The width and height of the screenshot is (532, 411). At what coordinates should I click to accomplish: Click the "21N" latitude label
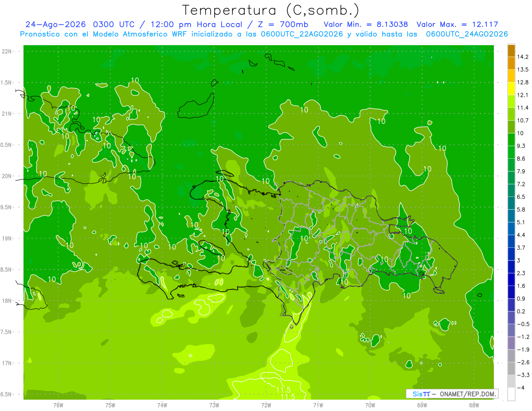click(x=7, y=114)
